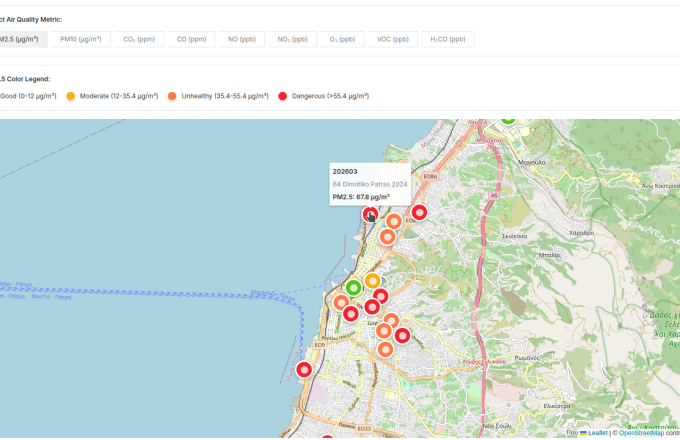Viewport: 680px width, 440px height.
Task: Click the orange marker adjacent to the hovered red marker
Action: tap(394, 221)
